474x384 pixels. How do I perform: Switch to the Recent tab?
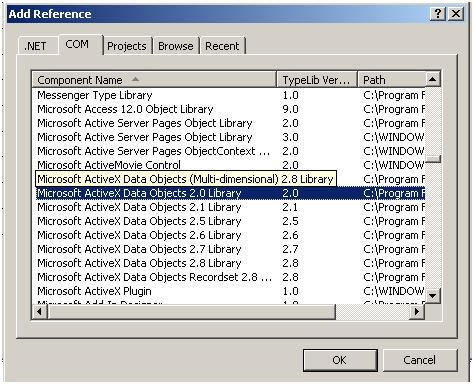point(222,46)
